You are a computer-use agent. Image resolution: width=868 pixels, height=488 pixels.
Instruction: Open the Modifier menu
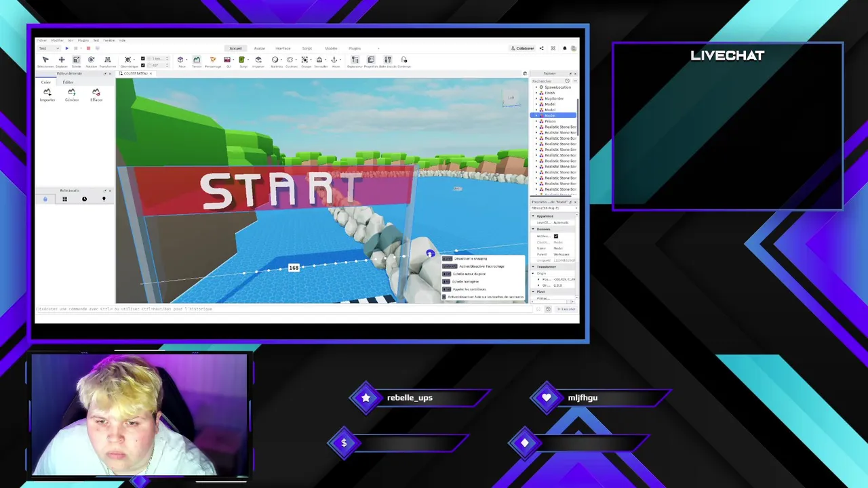click(x=58, y=40)
